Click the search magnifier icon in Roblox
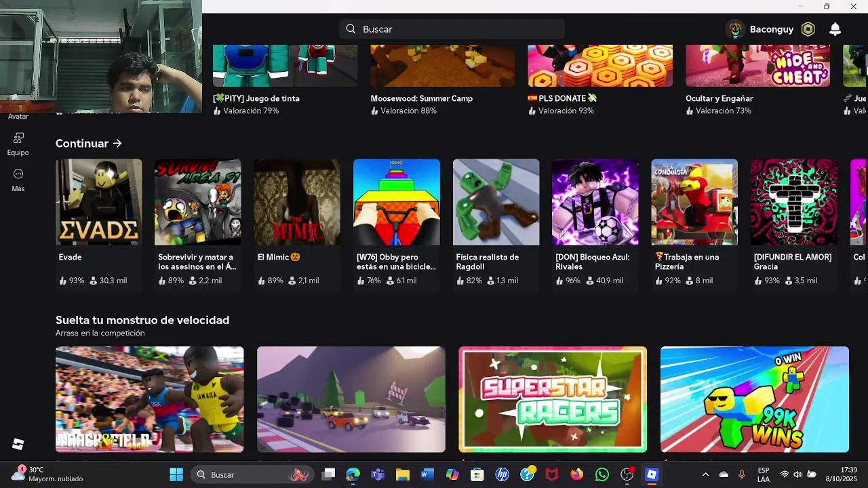This screenshot has width=868, height=488. click(351, 29)
